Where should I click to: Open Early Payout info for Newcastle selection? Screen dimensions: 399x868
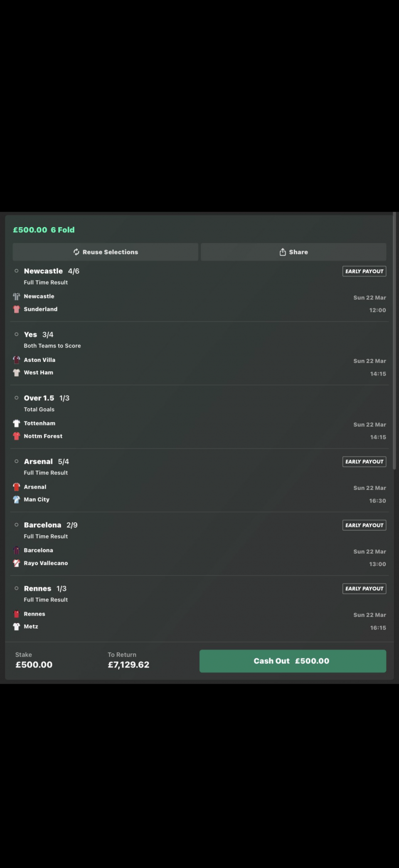pos(364,271)
